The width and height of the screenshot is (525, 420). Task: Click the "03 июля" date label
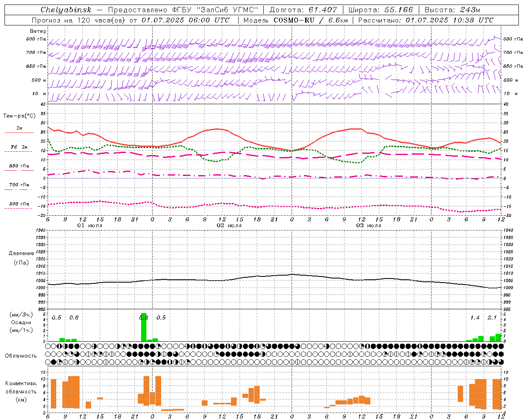pyautogui.click(x=369, y=226)
